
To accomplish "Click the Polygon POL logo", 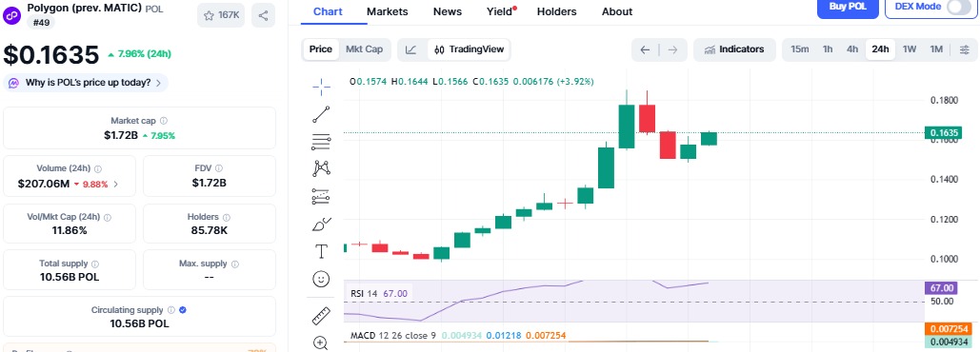I will pos(12,14).
